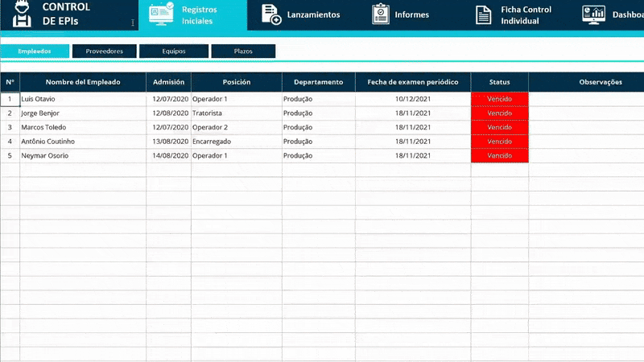Switch to the Proveedores sub-tab
The width and height of the screenshot is (644, 362).
[x=104, y=51]
